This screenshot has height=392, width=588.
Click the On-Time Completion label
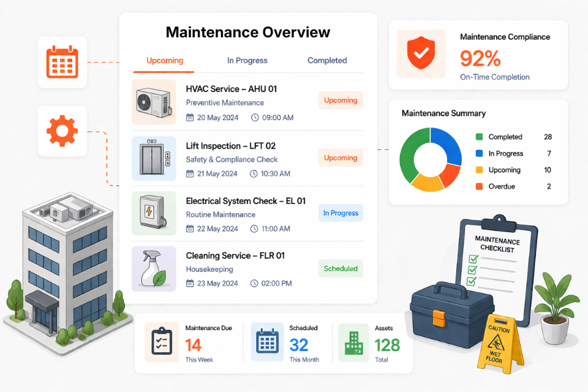[495, 77]
